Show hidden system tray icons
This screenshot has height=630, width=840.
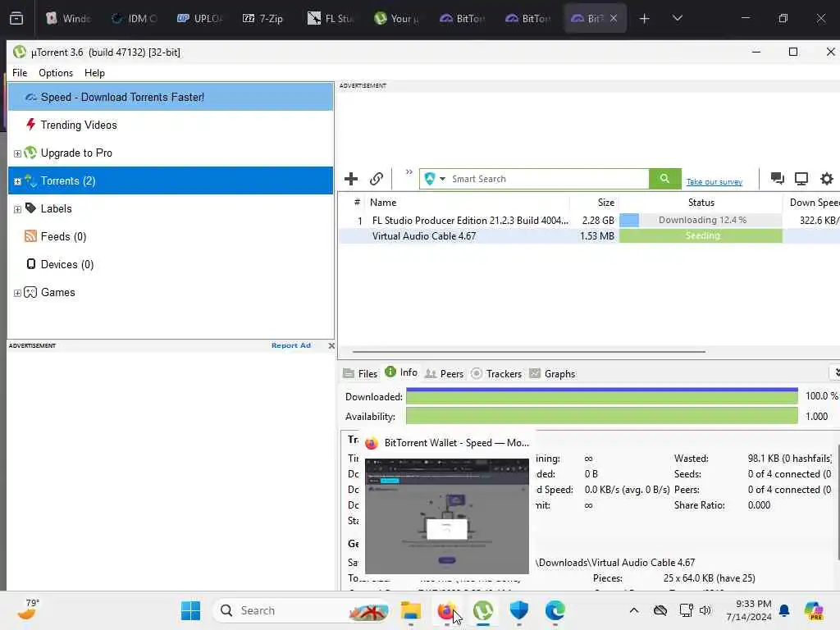[634, 610]
